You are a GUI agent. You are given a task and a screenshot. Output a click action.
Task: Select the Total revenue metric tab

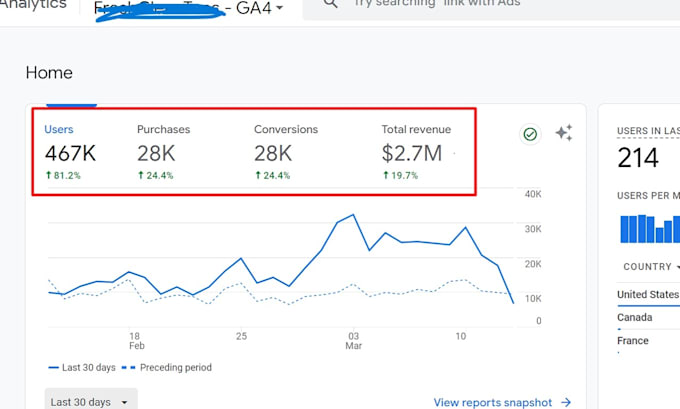(416, 152)
